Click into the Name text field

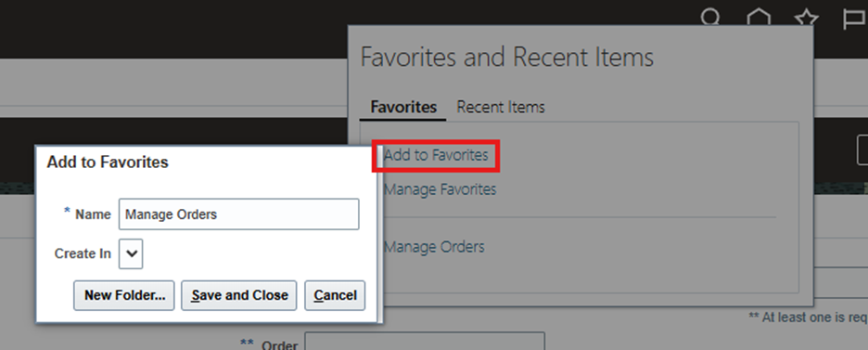tap(238, 214)
